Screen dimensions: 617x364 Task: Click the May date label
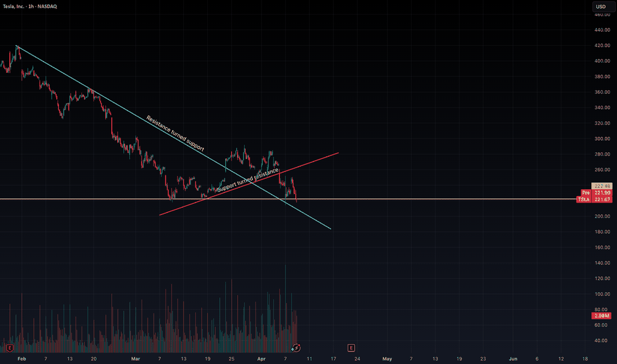(387, 359)
